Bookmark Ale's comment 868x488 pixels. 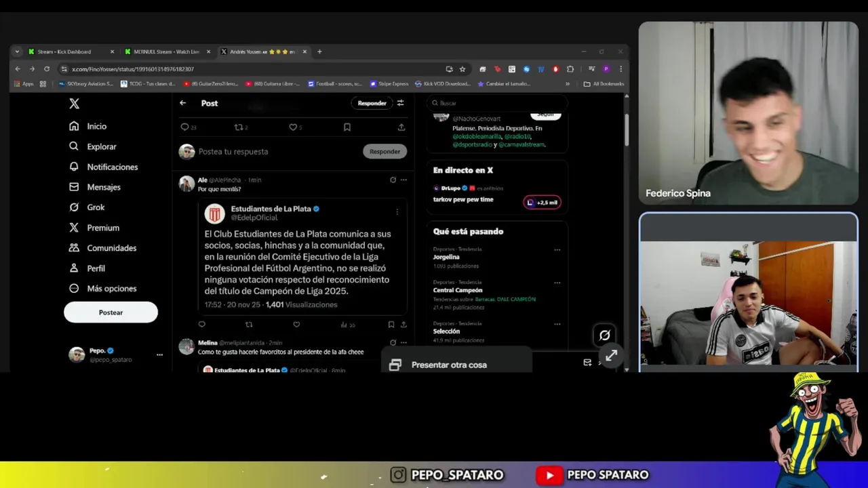pyautogui.click(x=391, y=325)
